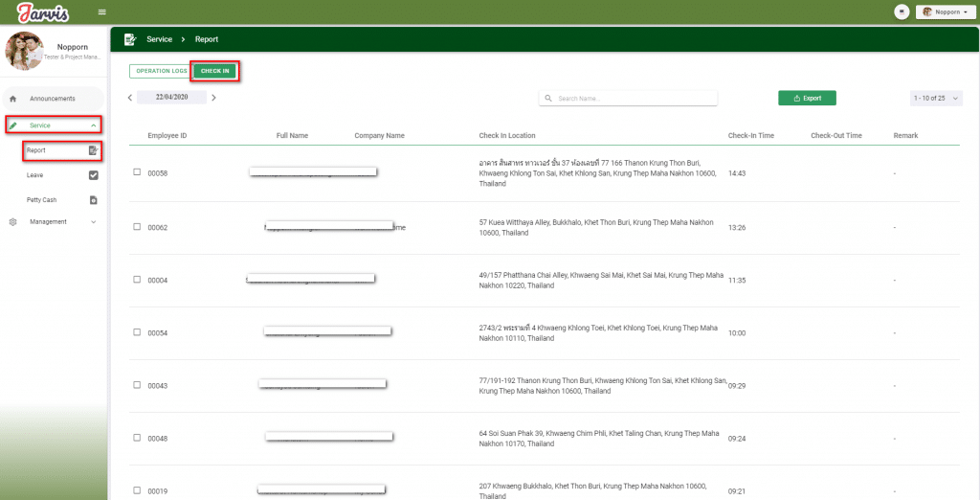Click the Search Name input field

[x=632, y=98]
